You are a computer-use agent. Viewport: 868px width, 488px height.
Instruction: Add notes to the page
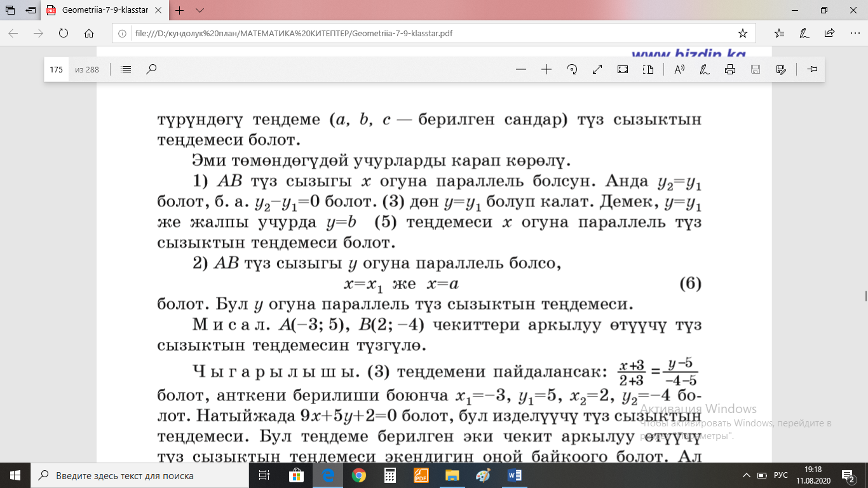(x=804, y=33)
